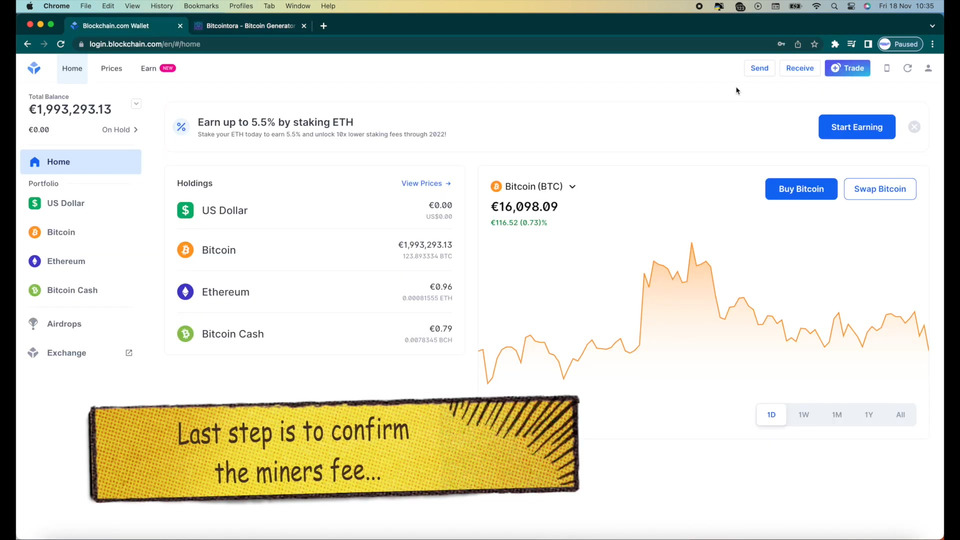
Task: Click Ethereum icon in Portfolio sidebar
Action: click(35, 261)
